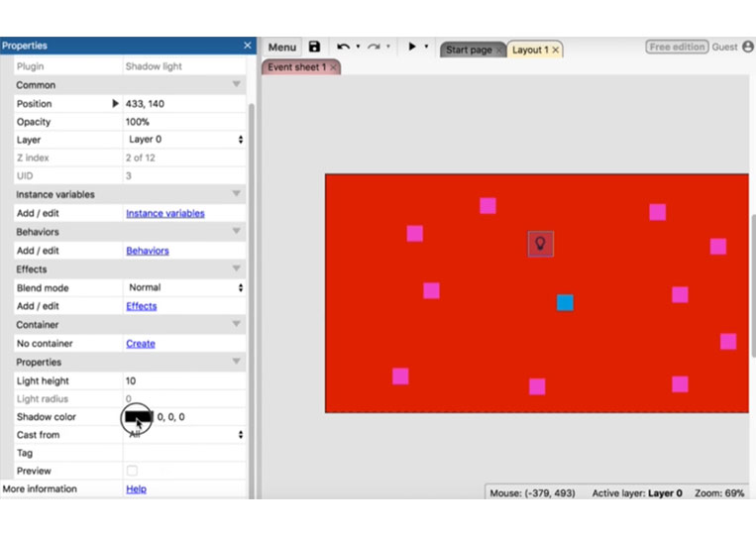756x536 pixels.
Task: Close the Properties panel
Action: click(x=248, y=46)
